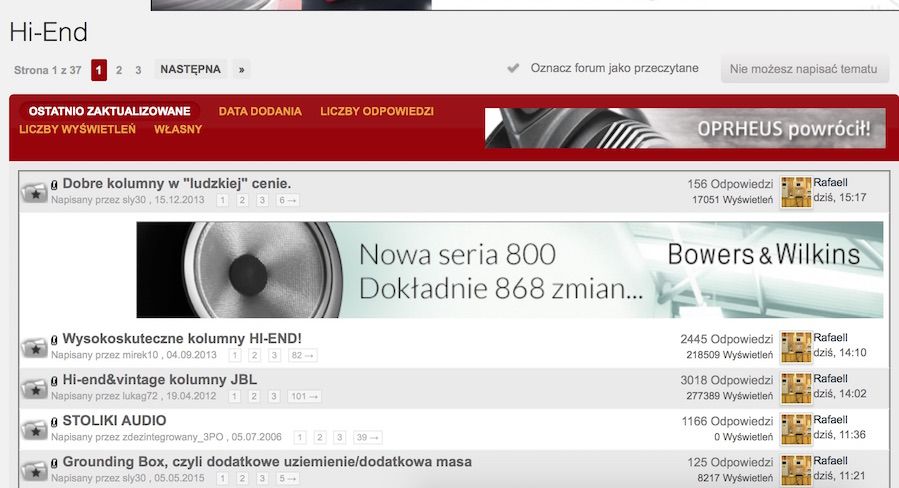The width and height of the screenshot is (899, 488).
Task: Go to page 6 of Dobre kolumny thread
Action: tap(287, 201)
